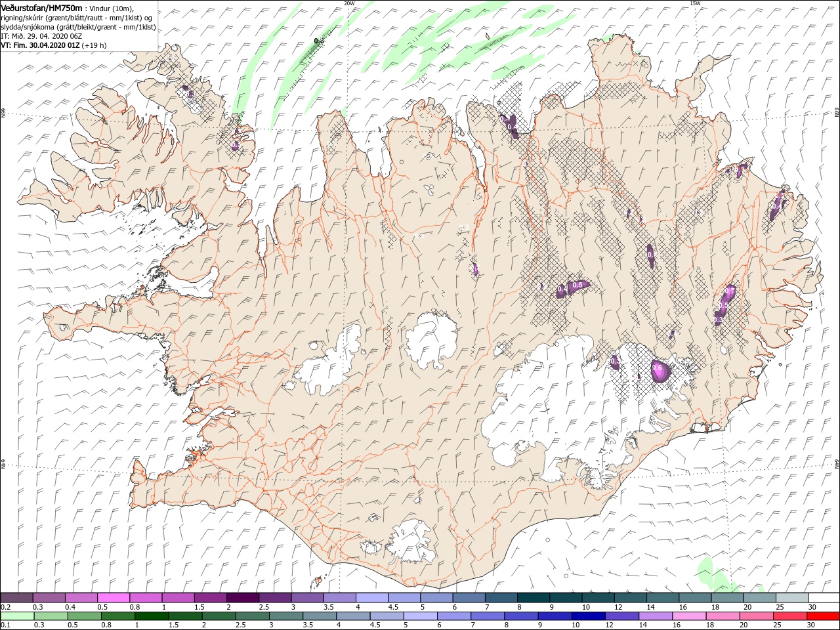Pick the grey-blue 3.5 mm rain legend swatch

319,616
